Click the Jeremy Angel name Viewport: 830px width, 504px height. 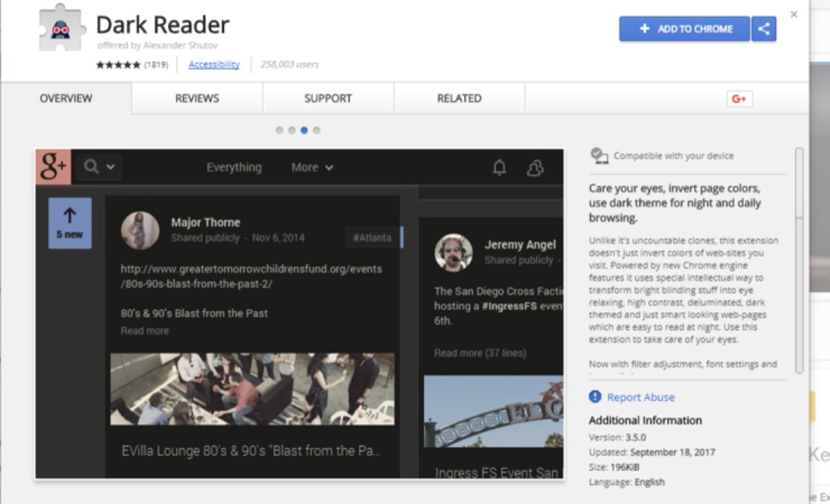click(x=520, y=245)
